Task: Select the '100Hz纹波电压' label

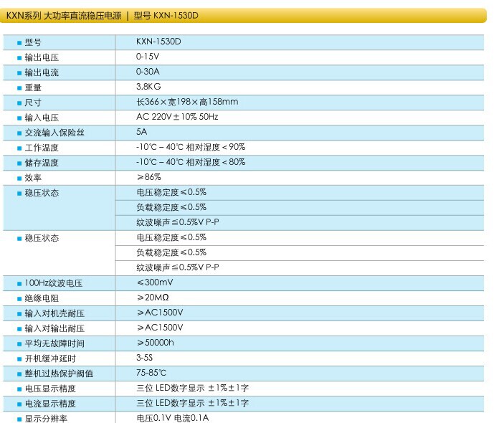Action: [x=54, y=283]
